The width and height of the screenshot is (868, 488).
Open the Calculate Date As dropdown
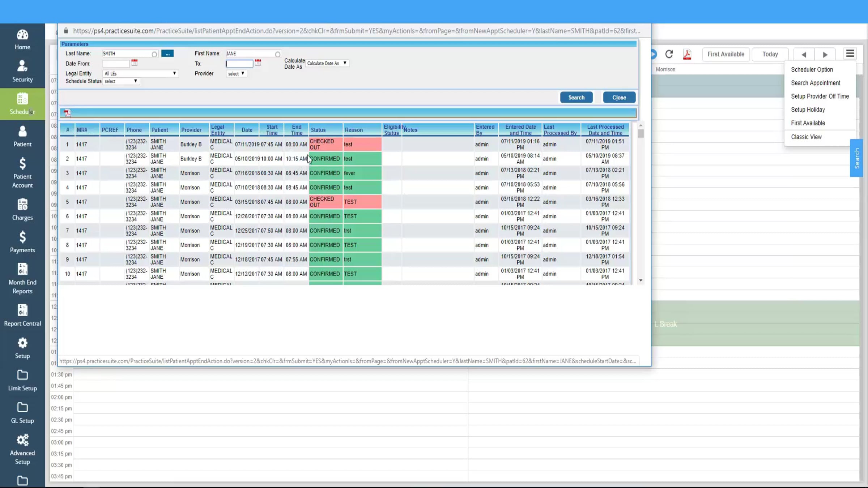(327, 63)
